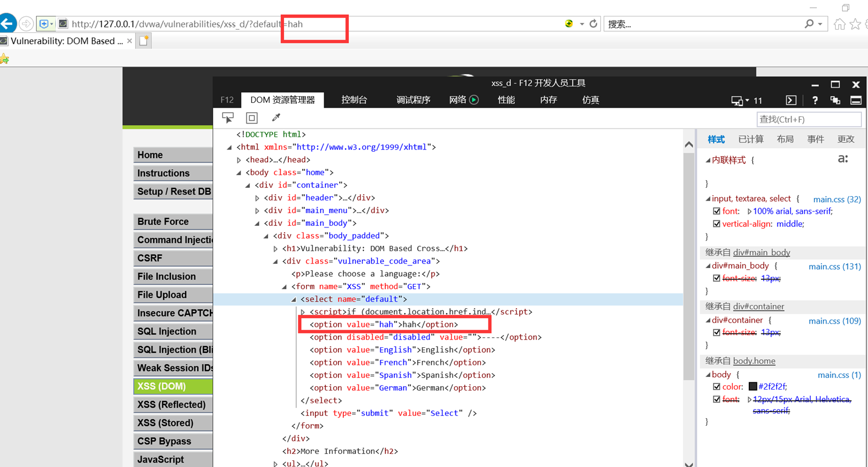
Task: Switch to the 仿真 tab
Action: pyautogui.click(x=591, y=99)
